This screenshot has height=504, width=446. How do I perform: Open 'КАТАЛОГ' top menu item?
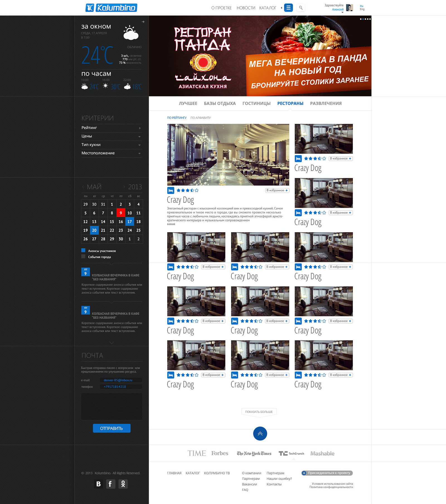tap(268, 8)
